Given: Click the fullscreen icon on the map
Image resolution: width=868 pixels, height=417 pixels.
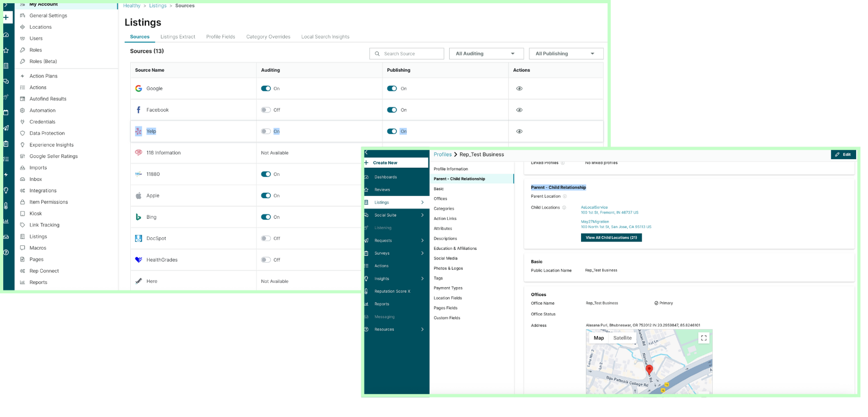Looking at the screenshot, I should tap(704, 338).
